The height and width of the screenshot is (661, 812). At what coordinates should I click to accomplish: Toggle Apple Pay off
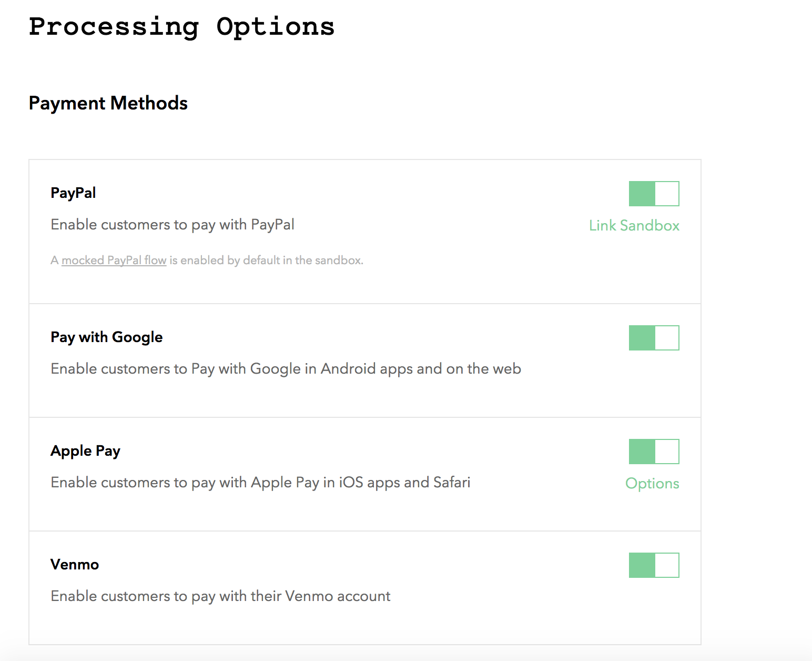tap(654, 451)
